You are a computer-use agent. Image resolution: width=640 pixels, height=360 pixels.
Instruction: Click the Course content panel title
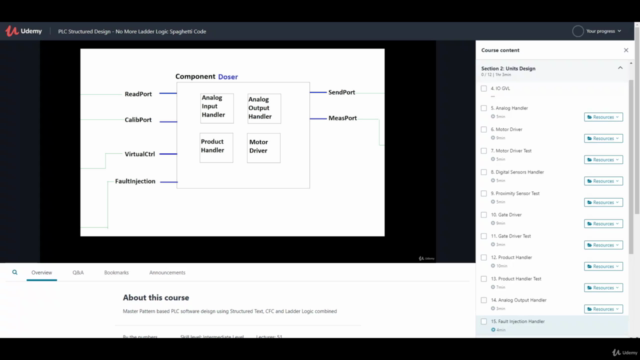[500, 50]
